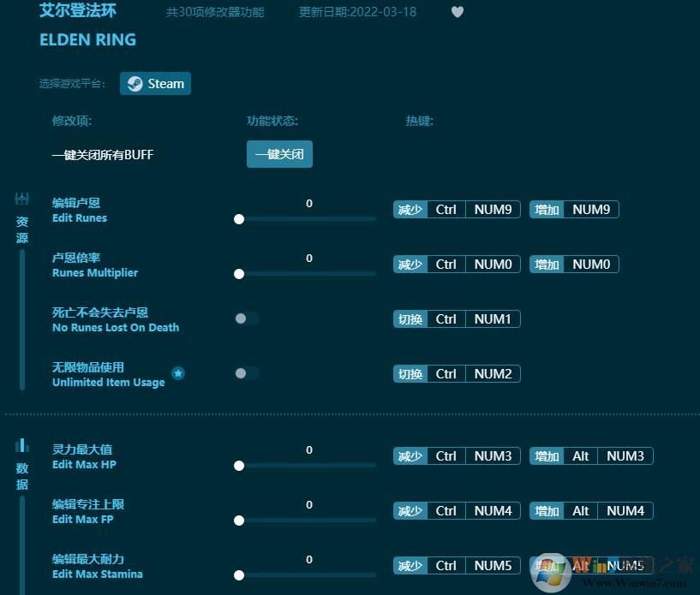Click NUM4 key in Edit Max FP increase hotkey
Screen dimensions: 700x595
tap(625, 511)
